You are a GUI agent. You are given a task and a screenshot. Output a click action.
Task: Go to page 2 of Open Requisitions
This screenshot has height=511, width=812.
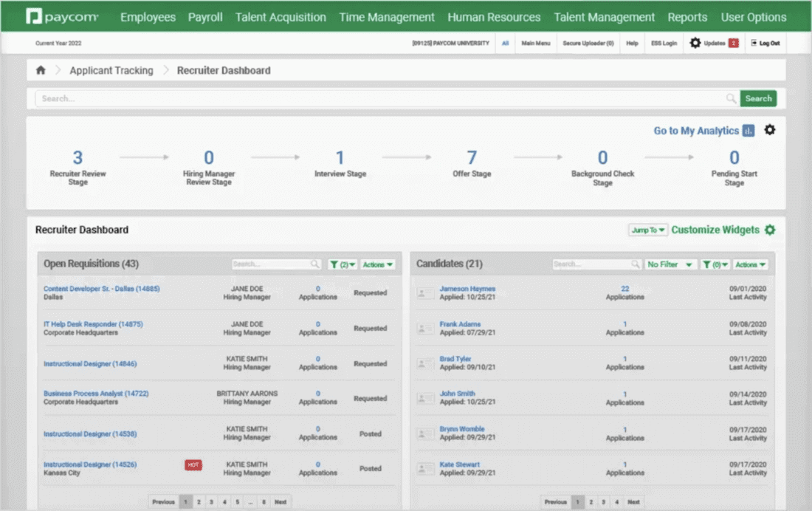pos(199,501)
